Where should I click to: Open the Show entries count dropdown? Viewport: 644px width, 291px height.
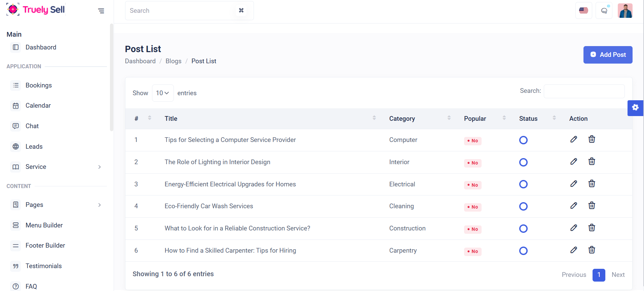pyautogui.click(x=163, y=93)
